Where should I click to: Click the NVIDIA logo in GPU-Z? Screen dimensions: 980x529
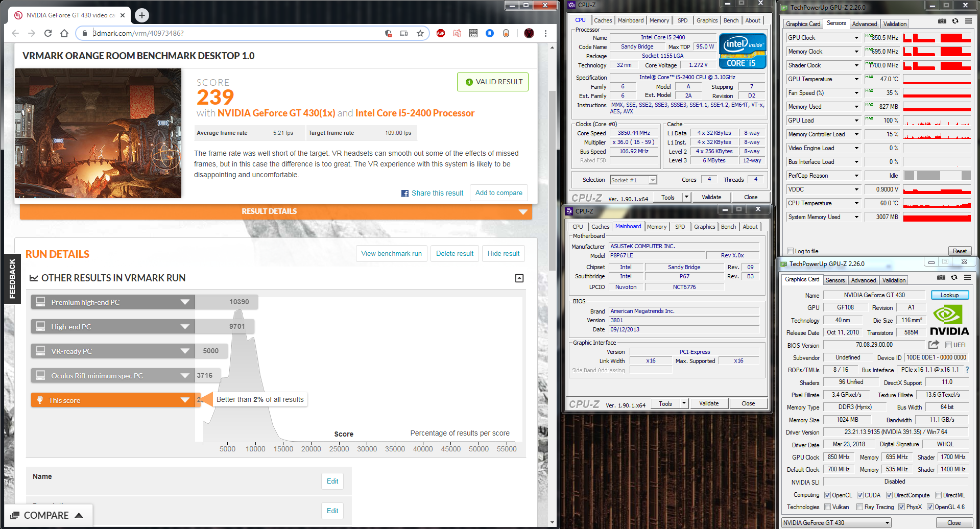(x=949, y=320)
